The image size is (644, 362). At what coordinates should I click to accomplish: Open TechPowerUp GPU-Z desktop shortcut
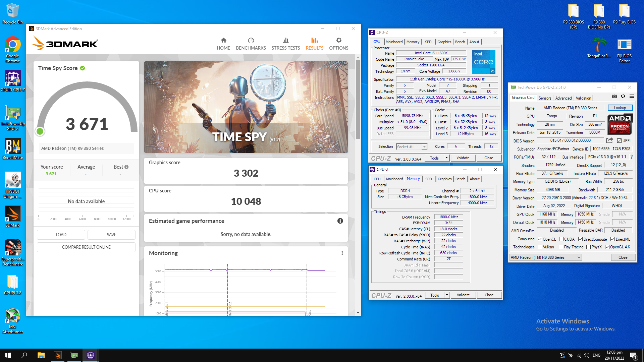[12, 117]
